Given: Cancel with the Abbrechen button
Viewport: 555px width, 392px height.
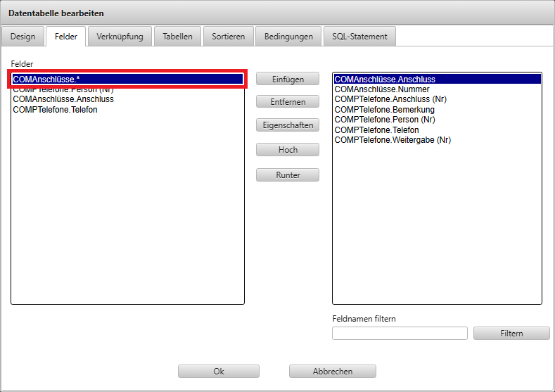Looking at the screenshot, I should [332, 371].
